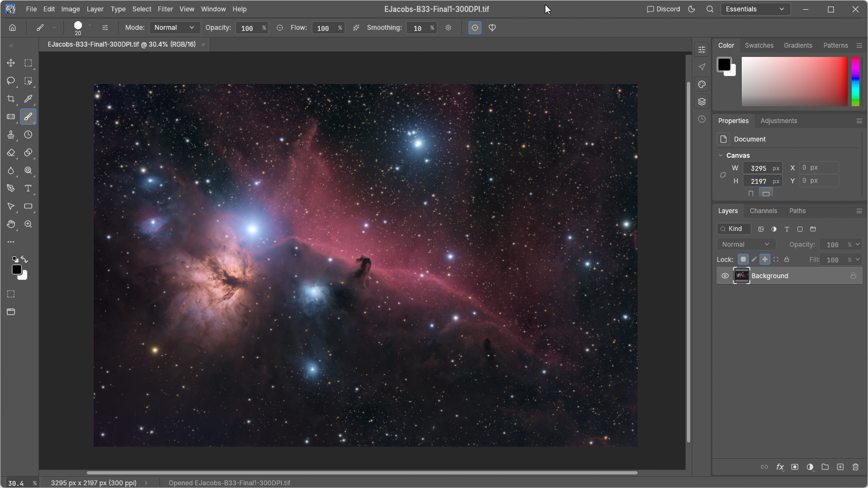Select the Rectangular Marquee tool
Viewport: 868px width, 488px height.
[28, 63]
